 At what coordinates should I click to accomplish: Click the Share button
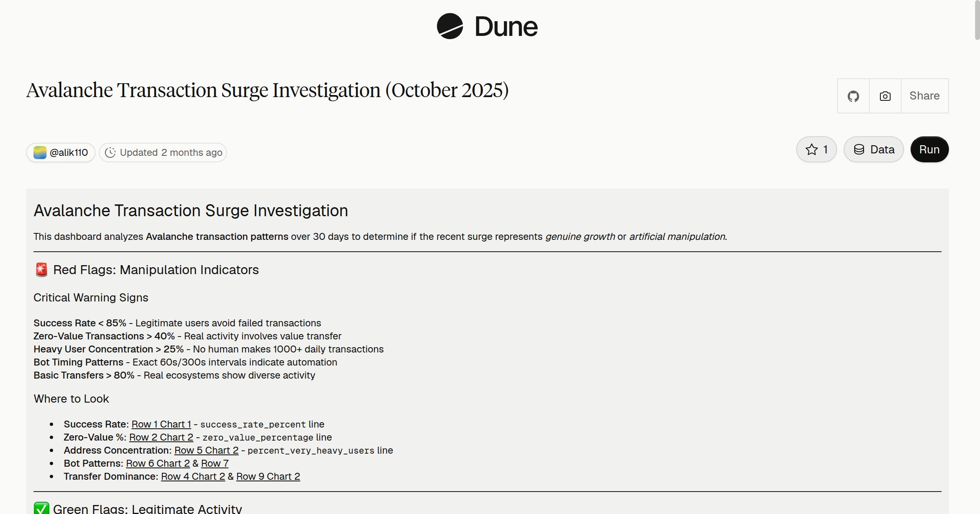[924, 96]
